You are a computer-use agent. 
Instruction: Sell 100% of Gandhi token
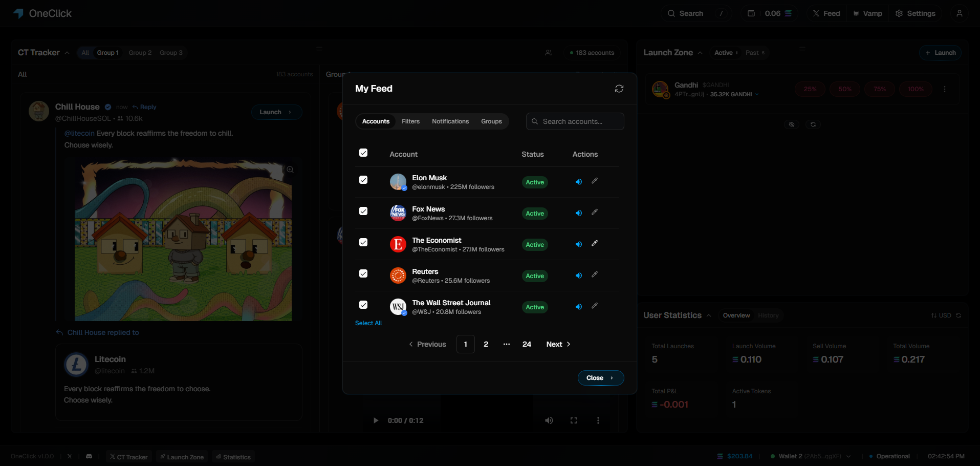(x=916, y=89)
